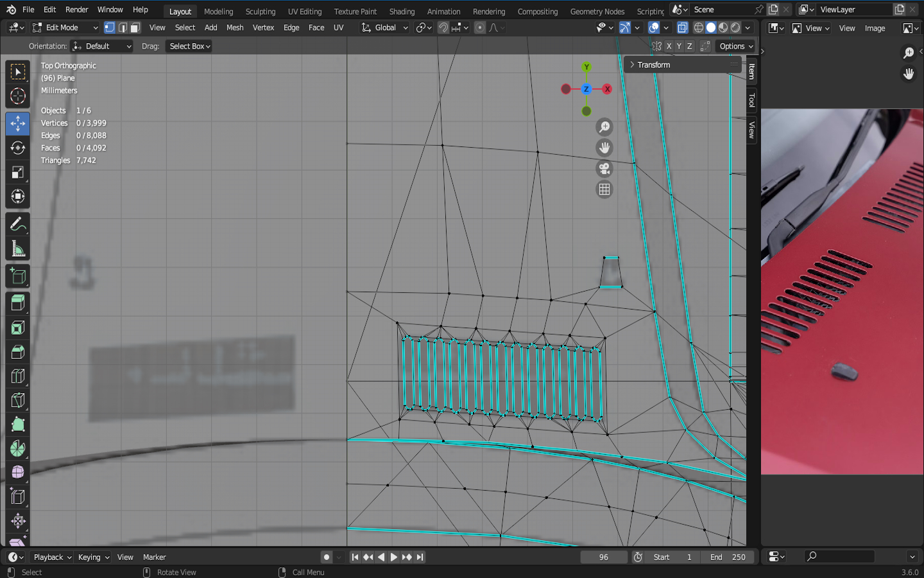The height and width of the screenshot is (578, 924).
Task: Click the image editor pan hand icon
Action: click(x=909, y=74)
